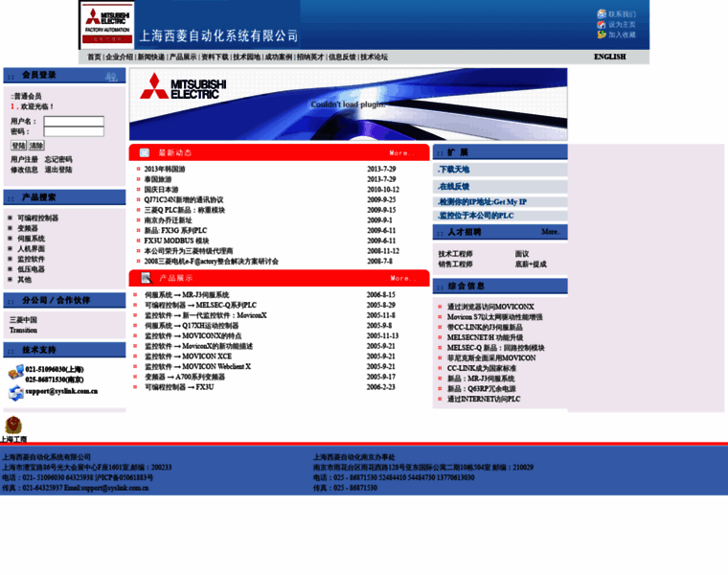Viewport: 728px width, 575px height.
Task: Select 人机界面 product category
Action: 31,248
